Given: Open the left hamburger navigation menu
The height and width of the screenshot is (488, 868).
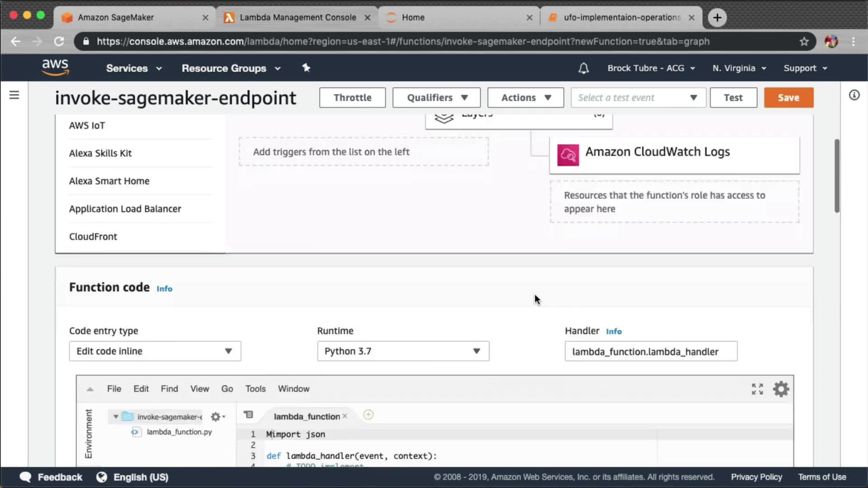Looking at the screenshot, I should [x=14, y=95].
